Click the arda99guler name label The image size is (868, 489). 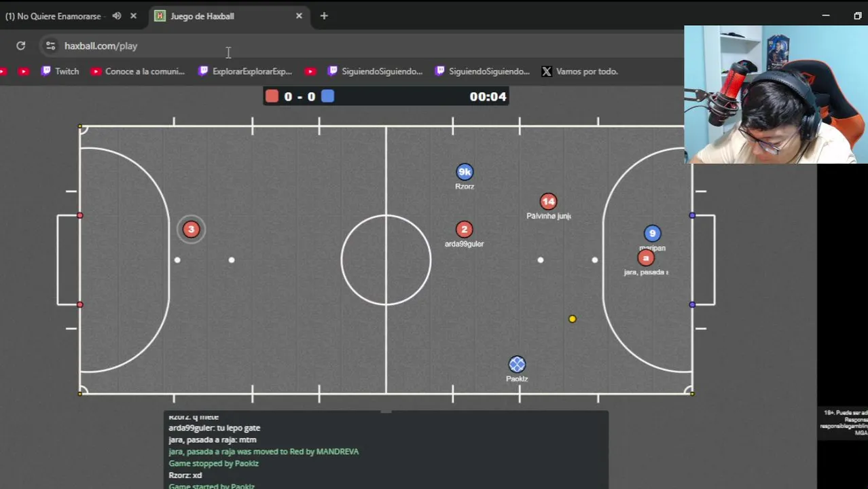tap(464, 244)
